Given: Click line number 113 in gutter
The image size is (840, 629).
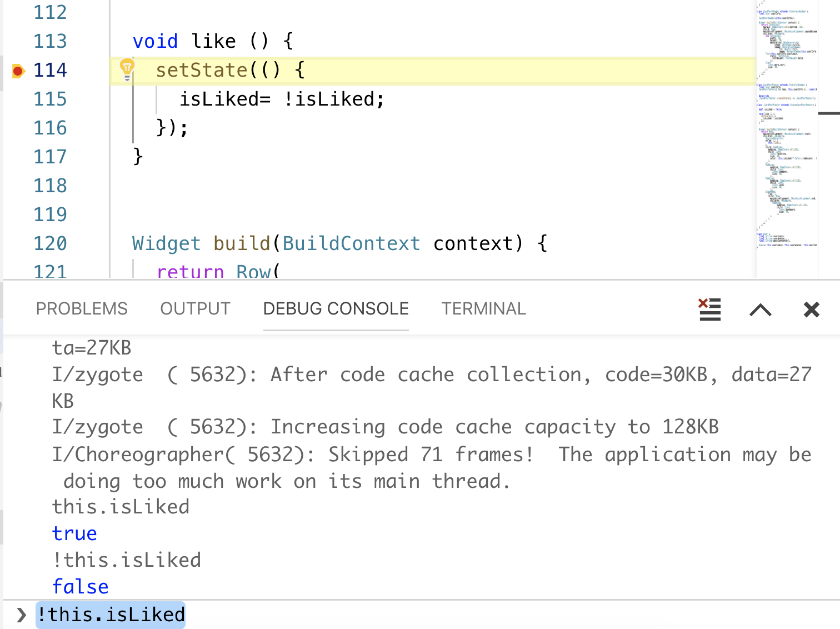Looking at the screenshot, I should 50,41.
